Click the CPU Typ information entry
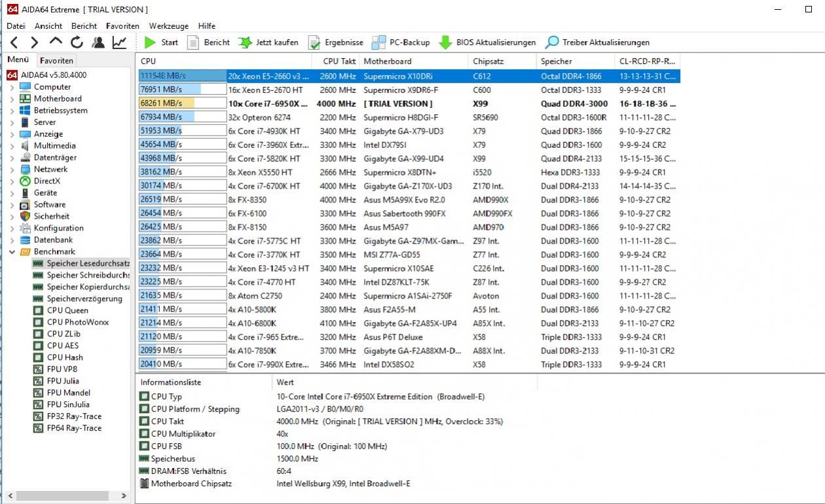This screenshot has height=504, width=825. [x=166, y=397]
